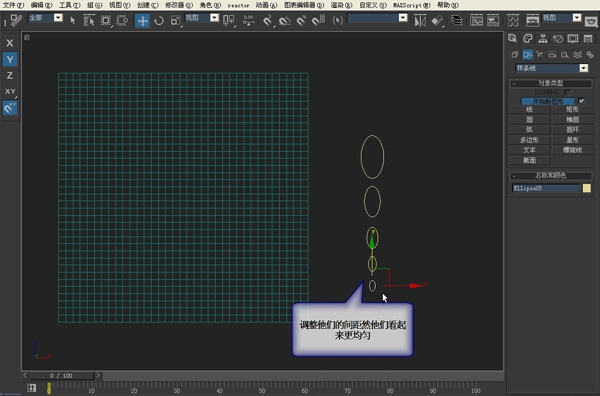The width and height of the screenshot is (600, 396).
Task: Open the Hierarchy panel tab icon
Action: (543, 39)
